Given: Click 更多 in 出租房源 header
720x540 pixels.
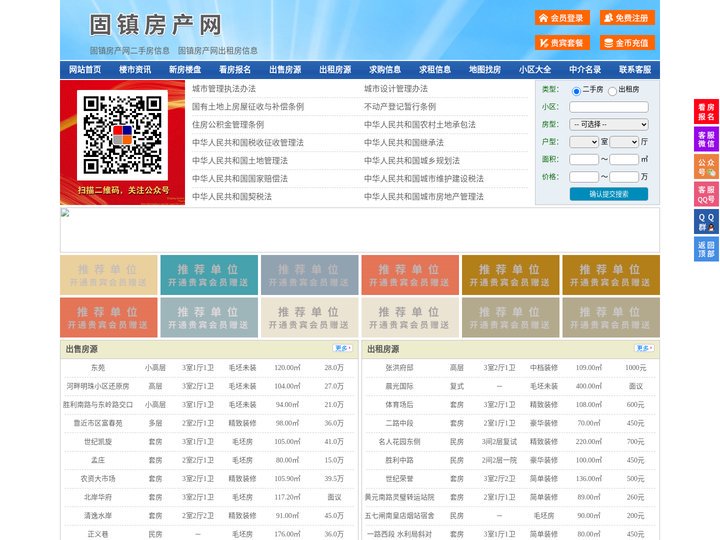Looking at the screenshot, I should pyautogui.click(x=644, y=349).
